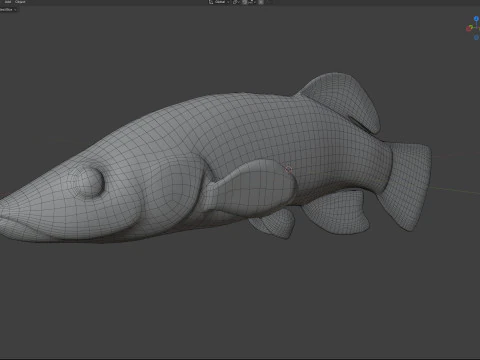Viewport: 480px width, 360px height.
Task: Open the Global transform orientation dropdown
Action: coord(219,2)
